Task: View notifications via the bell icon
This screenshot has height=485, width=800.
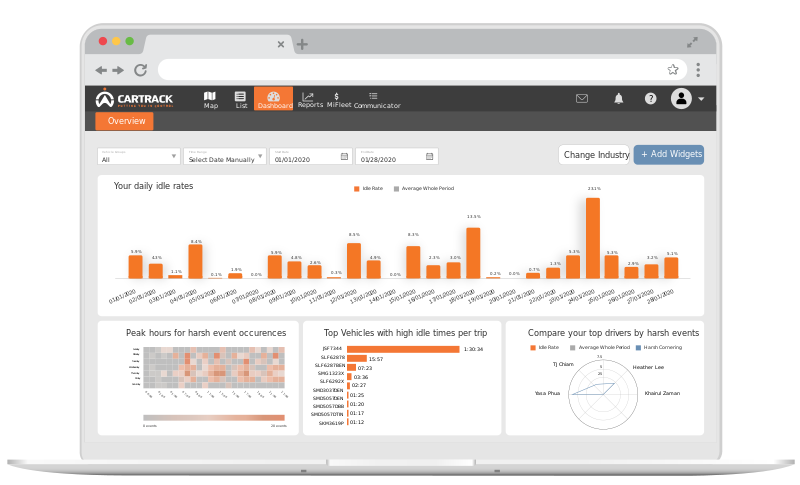Action: pos(618,98)
